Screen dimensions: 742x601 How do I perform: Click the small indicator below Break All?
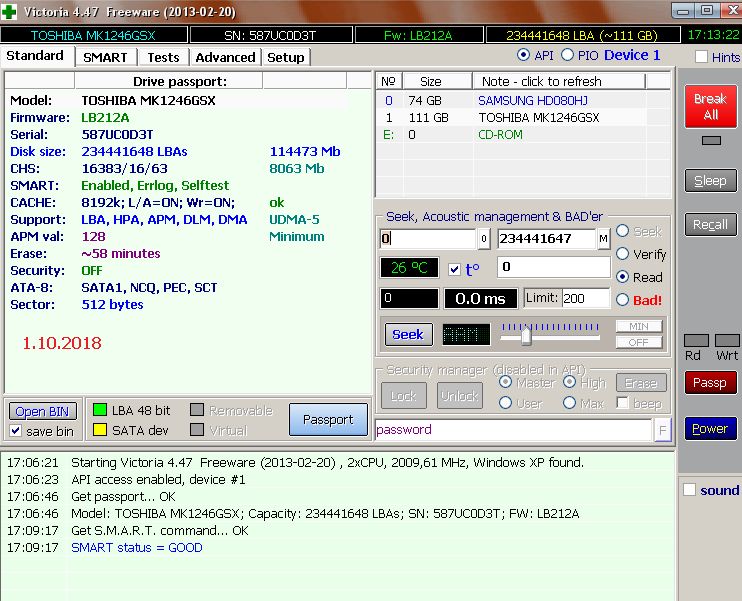711,141
